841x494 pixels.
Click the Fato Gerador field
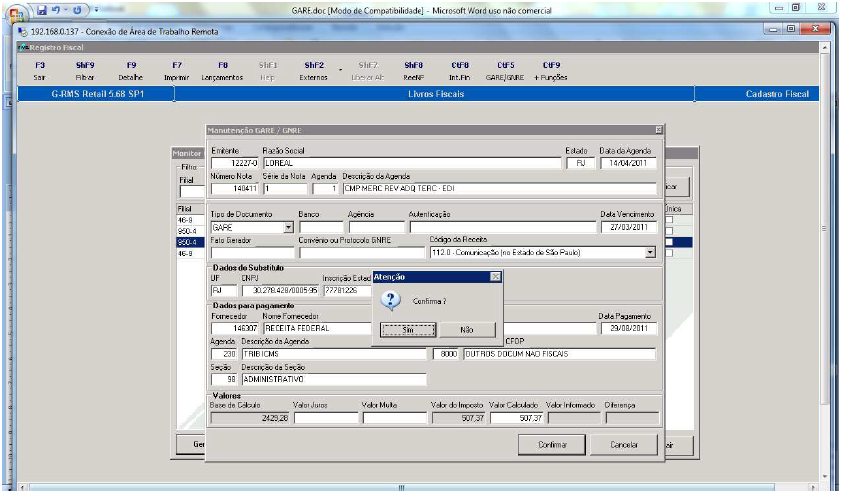[253, 253]
